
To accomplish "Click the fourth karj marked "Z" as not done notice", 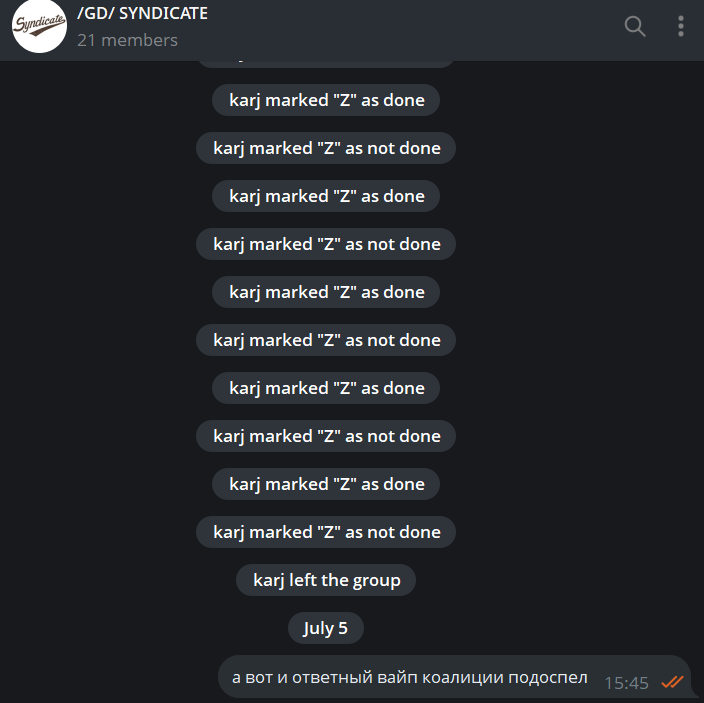I will (326, 436).
